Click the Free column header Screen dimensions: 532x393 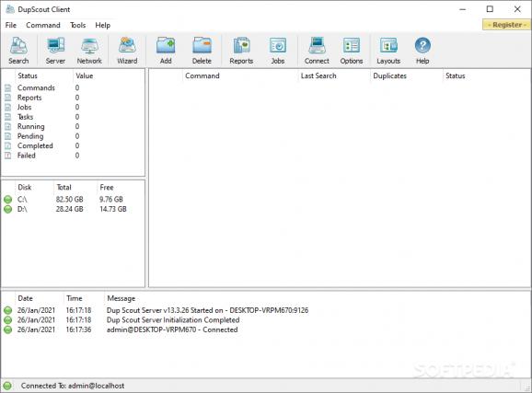click(107, 188)
